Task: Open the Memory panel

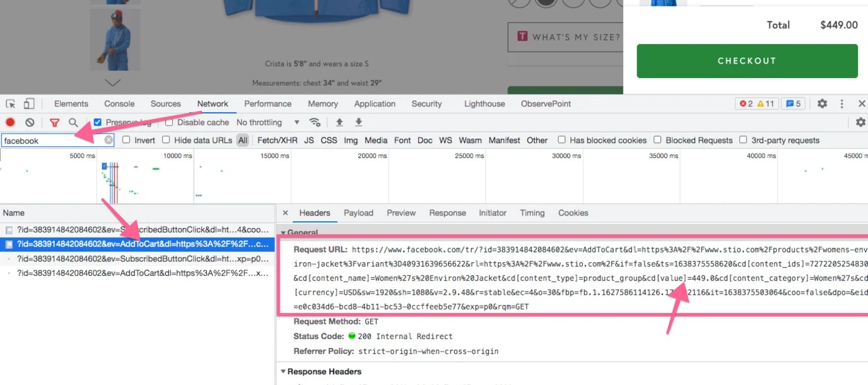Action: click(x=323, y=104)
